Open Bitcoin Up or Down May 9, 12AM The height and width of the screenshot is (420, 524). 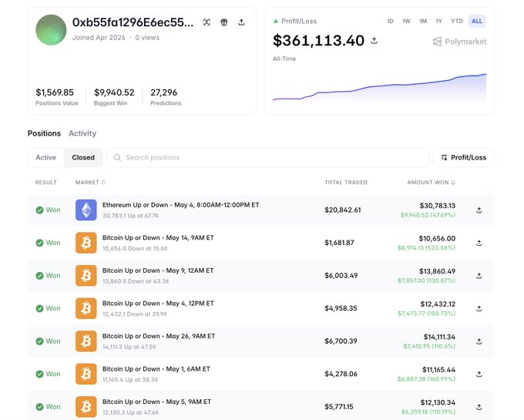(158, 270)
